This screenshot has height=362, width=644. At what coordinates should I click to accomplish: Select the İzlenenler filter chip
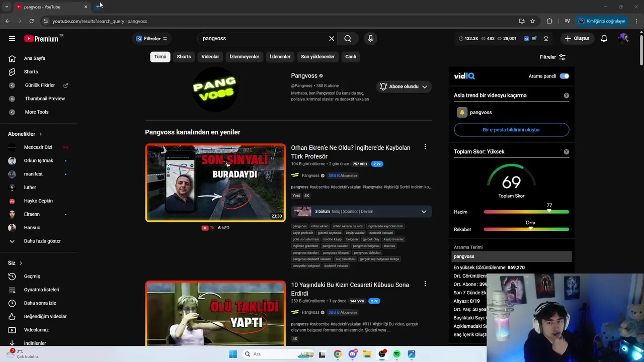tap(280, 57)
